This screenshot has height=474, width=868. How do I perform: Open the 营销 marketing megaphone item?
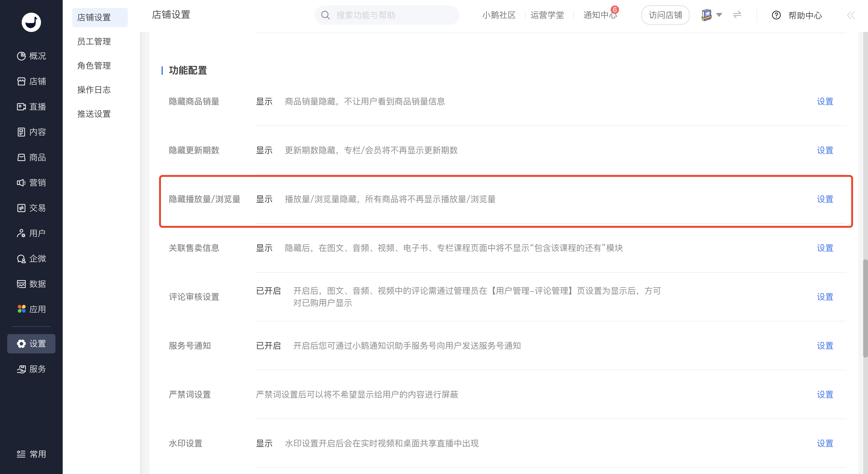point(31,183)
